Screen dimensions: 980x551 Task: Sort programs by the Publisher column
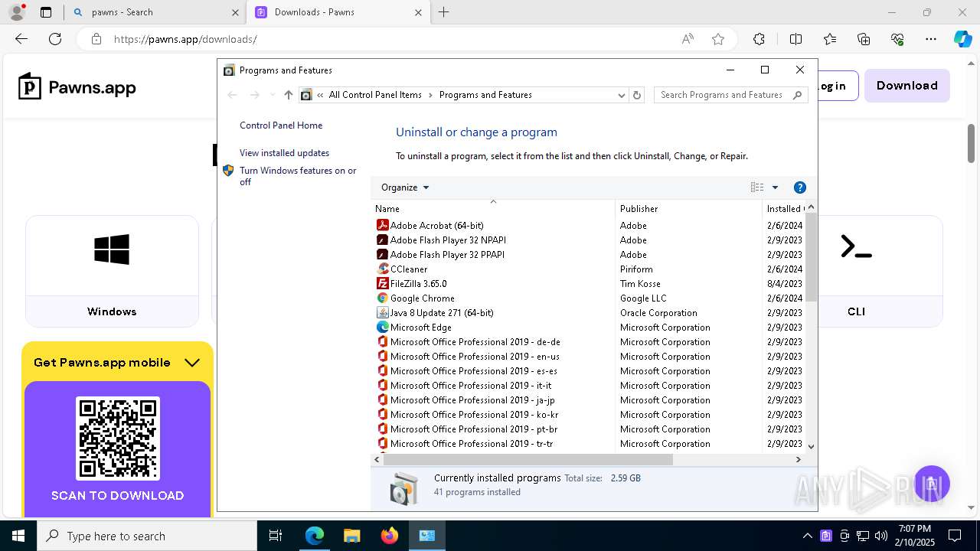click(688, 208)
